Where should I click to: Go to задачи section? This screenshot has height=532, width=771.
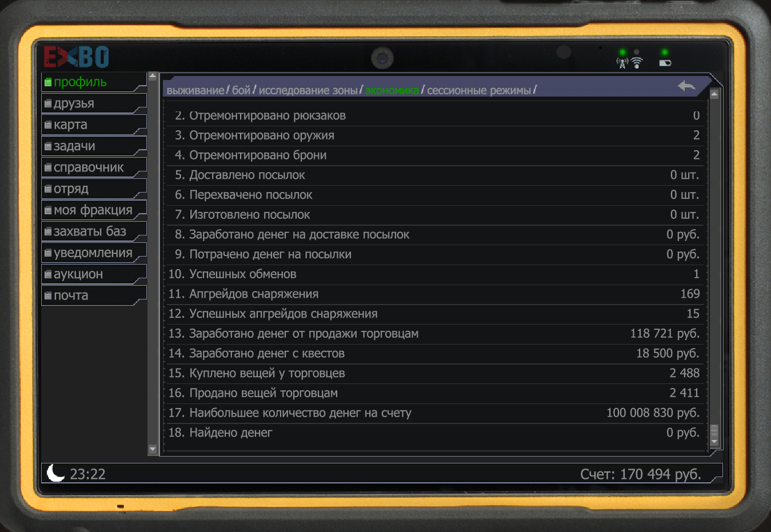tap(94, 146)
